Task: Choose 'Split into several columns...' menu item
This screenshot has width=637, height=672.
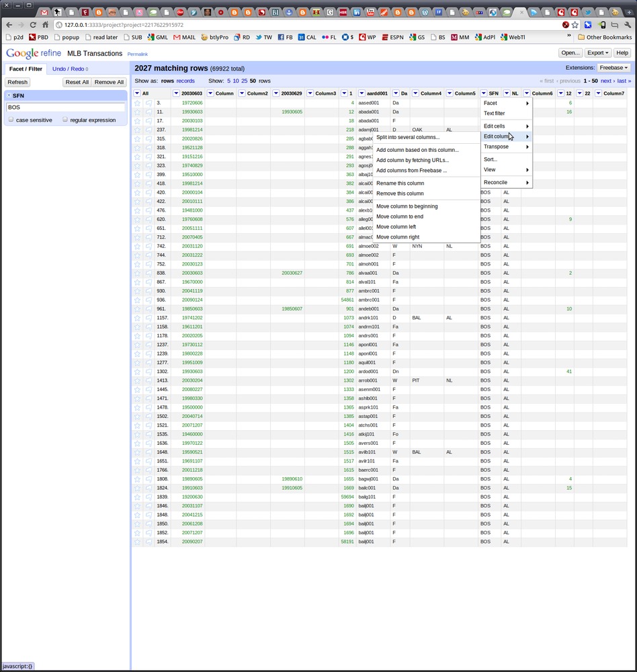Action: [408, 137]
